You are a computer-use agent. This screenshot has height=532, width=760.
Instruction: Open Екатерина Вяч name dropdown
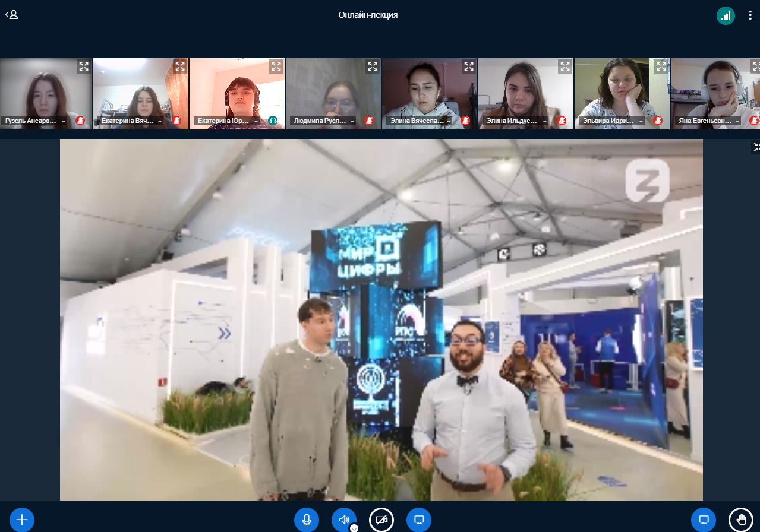pos(159,121)
